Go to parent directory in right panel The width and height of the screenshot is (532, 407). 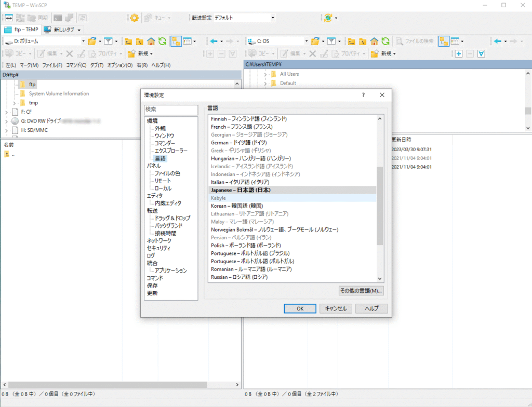[x=352, y=41]
